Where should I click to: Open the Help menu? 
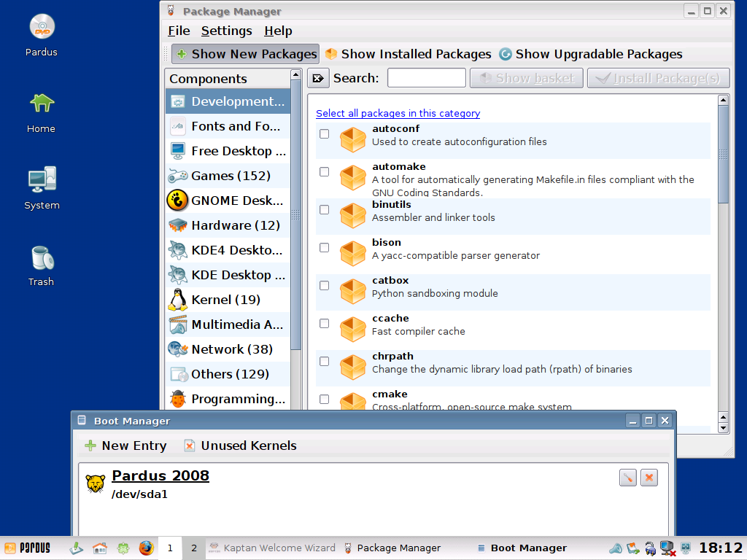click(x=278, y=31)
